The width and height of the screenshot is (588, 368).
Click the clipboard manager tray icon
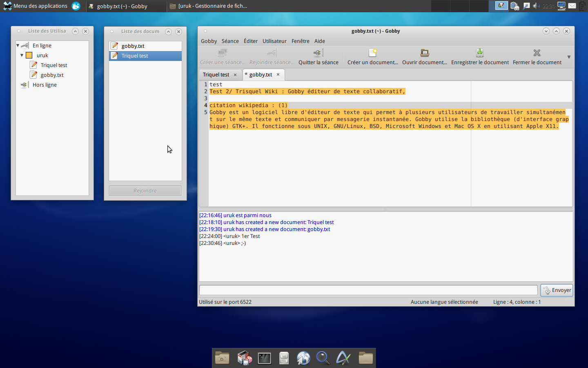[x=515, y=6]
